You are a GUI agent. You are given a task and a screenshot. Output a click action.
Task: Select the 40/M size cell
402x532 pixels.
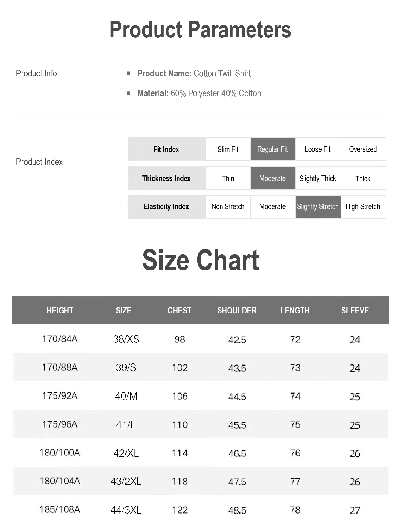coord(126,396)
